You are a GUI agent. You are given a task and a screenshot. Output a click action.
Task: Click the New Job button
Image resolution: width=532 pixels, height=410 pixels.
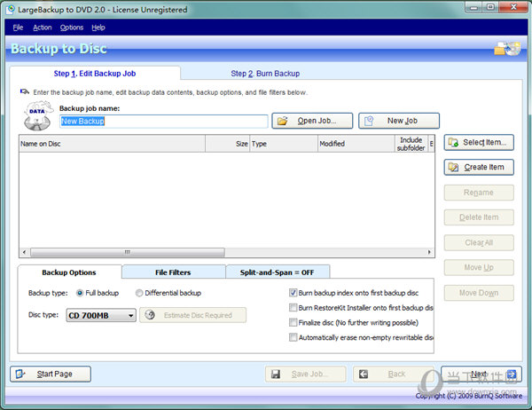[399, 121]
